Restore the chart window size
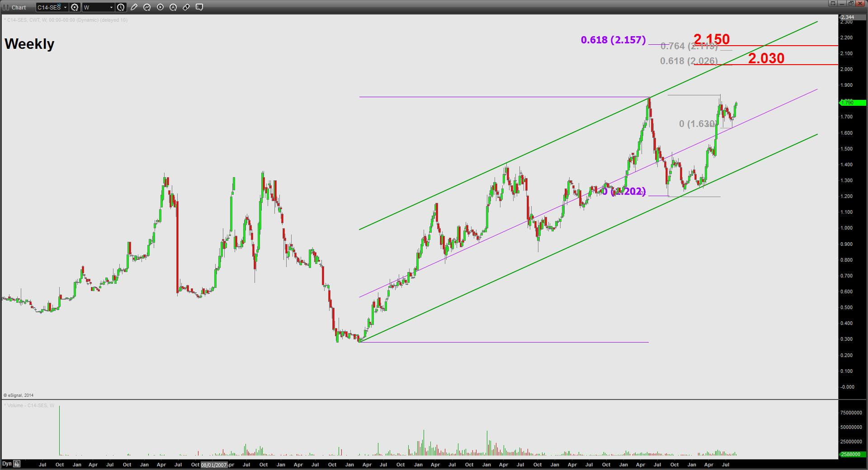The width and height of the screenshot is (868, 470). pos(850,3)
